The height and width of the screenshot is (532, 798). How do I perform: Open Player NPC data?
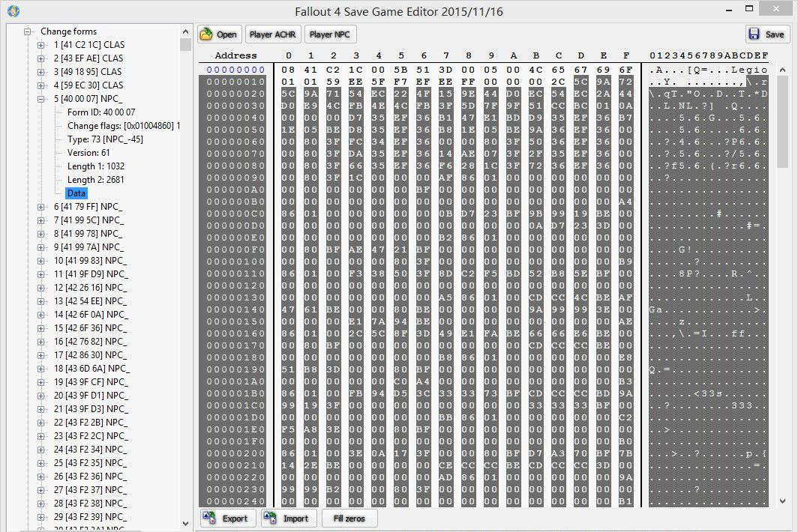[x=330, y=34]
